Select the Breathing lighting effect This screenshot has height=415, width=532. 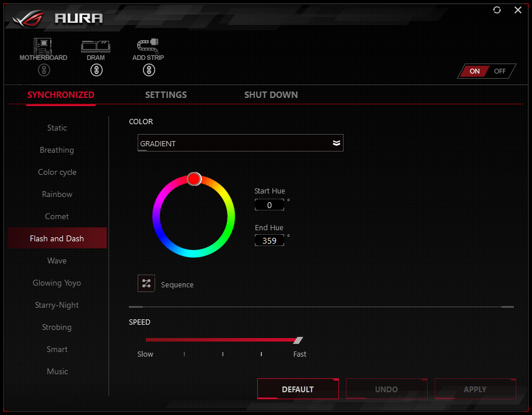click(x=57, y=150)
